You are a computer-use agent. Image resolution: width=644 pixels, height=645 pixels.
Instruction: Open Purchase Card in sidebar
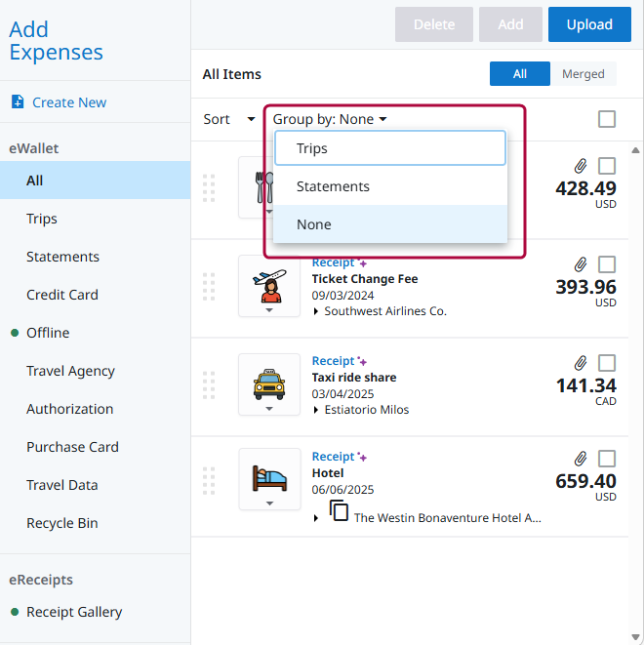click(95, 447)
